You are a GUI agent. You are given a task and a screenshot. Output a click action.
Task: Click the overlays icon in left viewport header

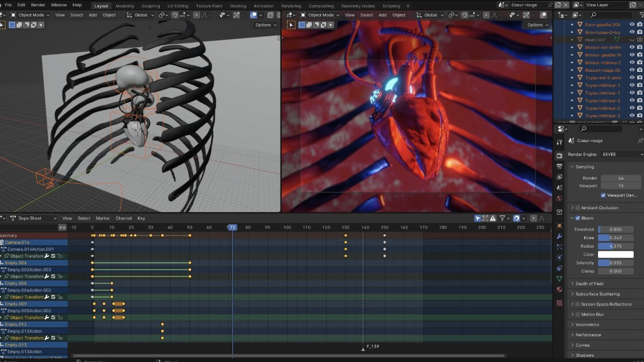pos(254,15)
